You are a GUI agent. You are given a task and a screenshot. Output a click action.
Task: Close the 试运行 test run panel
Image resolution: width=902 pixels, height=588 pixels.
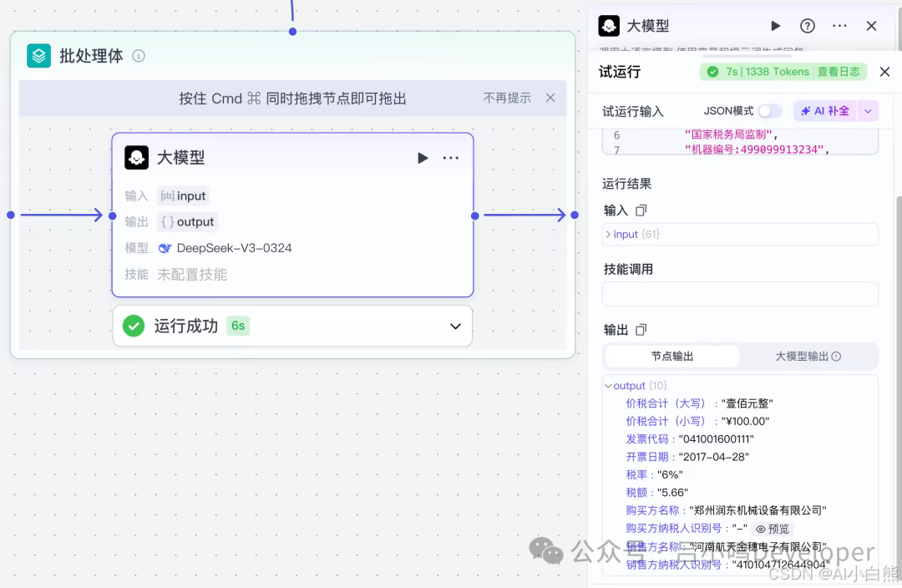(884, 72)
